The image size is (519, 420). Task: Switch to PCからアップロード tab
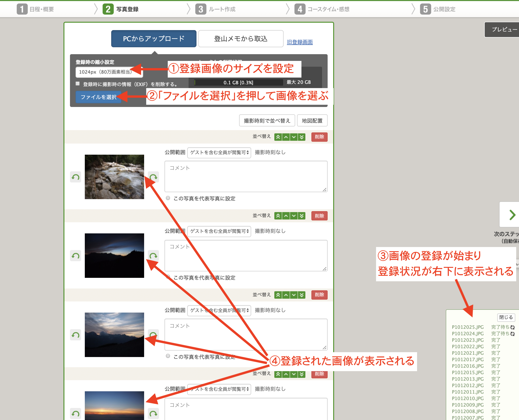154,39
